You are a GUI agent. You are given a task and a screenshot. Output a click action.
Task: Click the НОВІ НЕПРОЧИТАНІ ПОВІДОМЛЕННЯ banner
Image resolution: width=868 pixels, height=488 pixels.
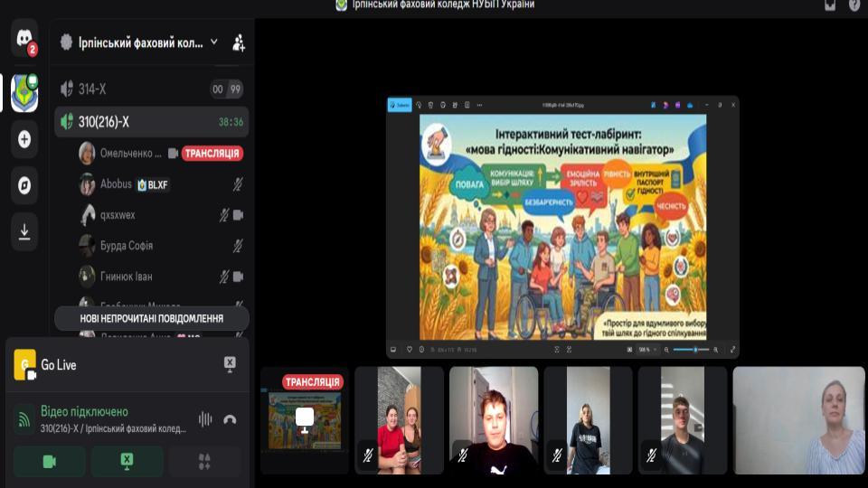point(152,319)
